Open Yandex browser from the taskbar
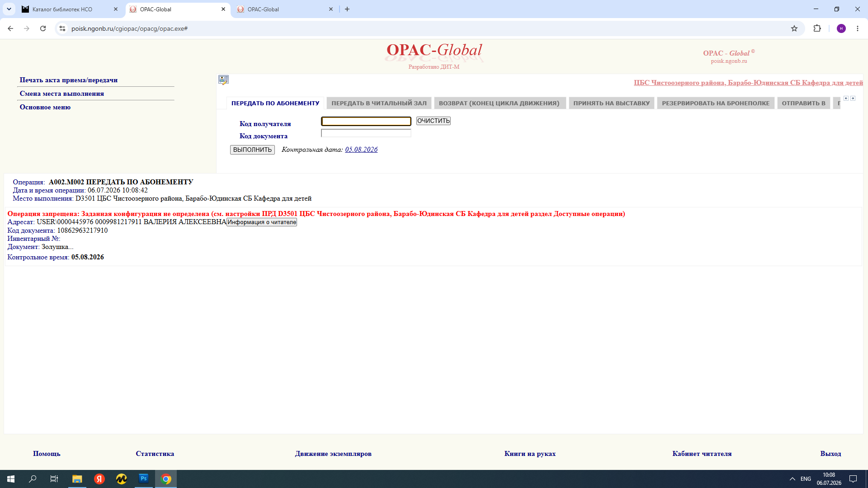This screenshot has height=488, width=868. (99, 479)
